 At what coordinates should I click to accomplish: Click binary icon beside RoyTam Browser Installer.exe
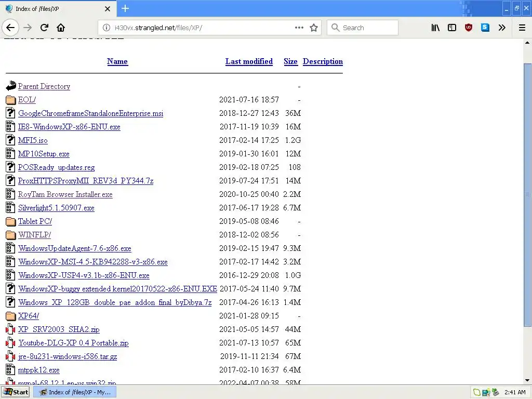pyautogui.click(x=10, y=194)
